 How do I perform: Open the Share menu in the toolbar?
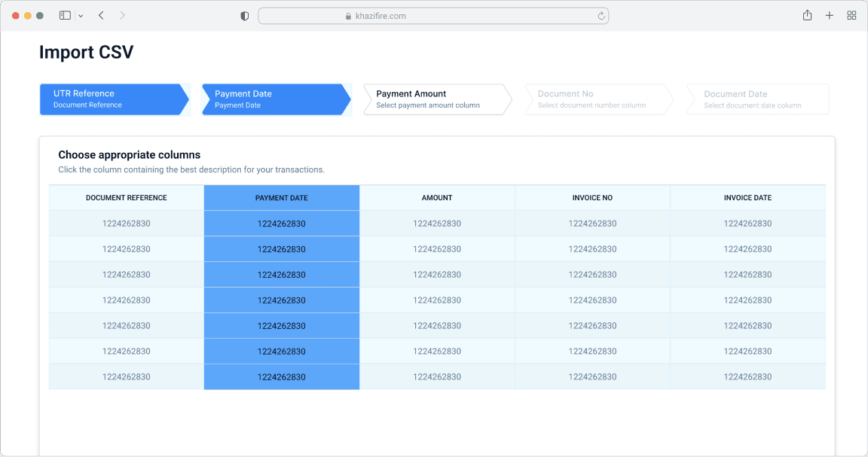807,15
